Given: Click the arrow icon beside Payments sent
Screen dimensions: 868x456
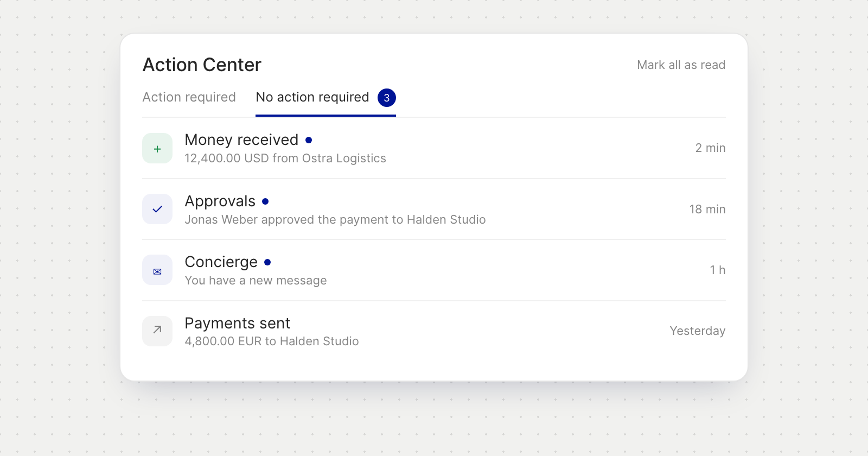Looking at the screenshot, I should (x=157, y=331).
